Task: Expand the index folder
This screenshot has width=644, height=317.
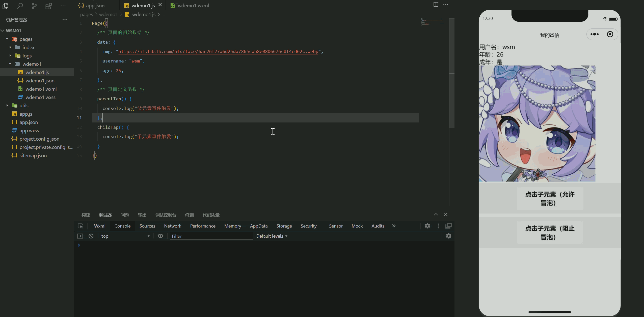Action: (x=28, y=47)
